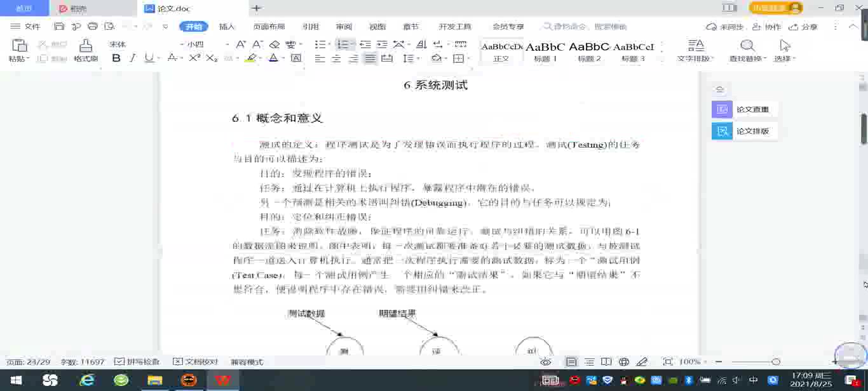Viewport: 868px width, 391px height.
Task: Open Internet Explorer from the taskbar
Action: point(87,380)
